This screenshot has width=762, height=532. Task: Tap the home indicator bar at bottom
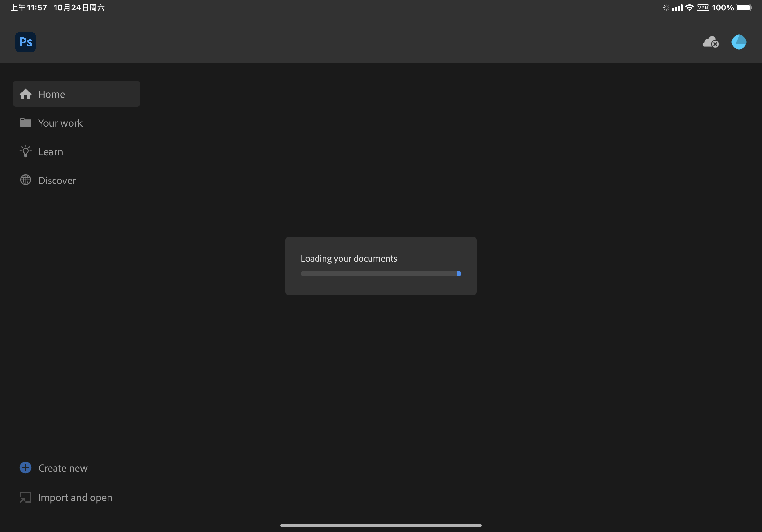click(x=381, y=525)
